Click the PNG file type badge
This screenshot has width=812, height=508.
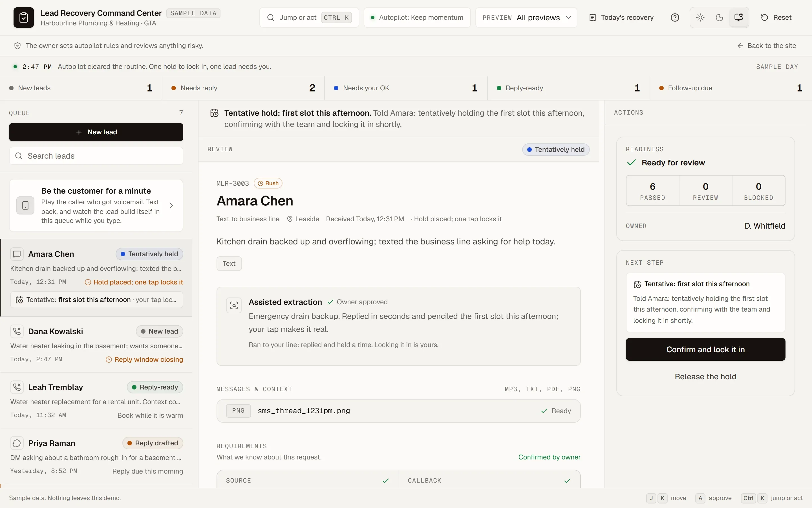click(238, 411)
